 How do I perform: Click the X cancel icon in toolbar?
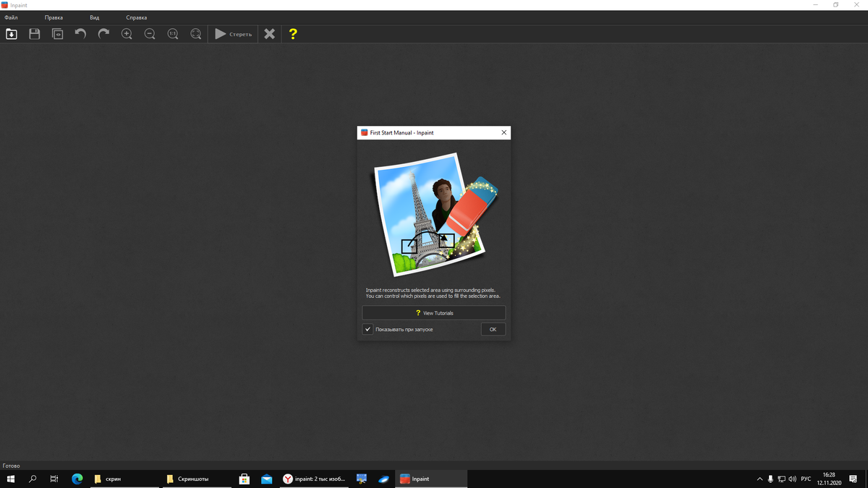click(x=269, y=34)
